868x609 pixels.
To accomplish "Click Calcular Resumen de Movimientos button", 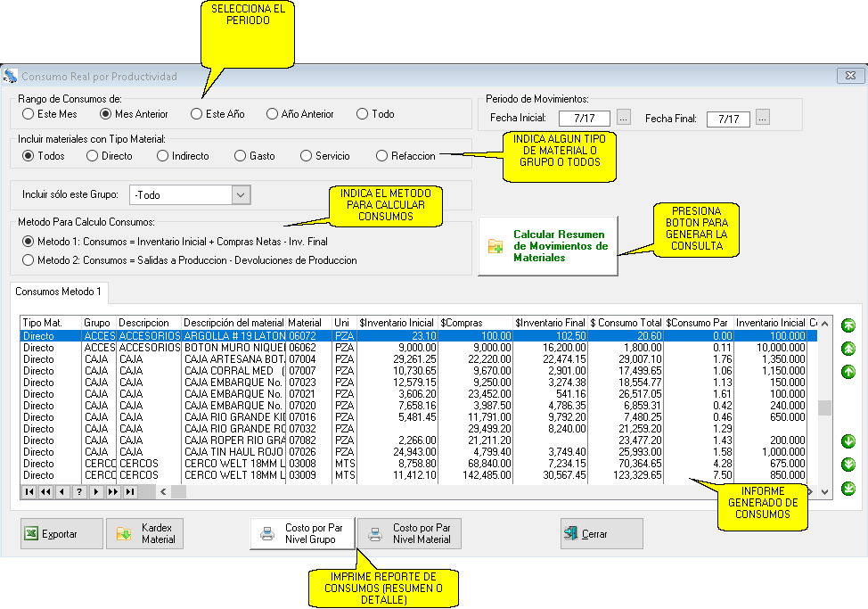I will coord(548,245).
